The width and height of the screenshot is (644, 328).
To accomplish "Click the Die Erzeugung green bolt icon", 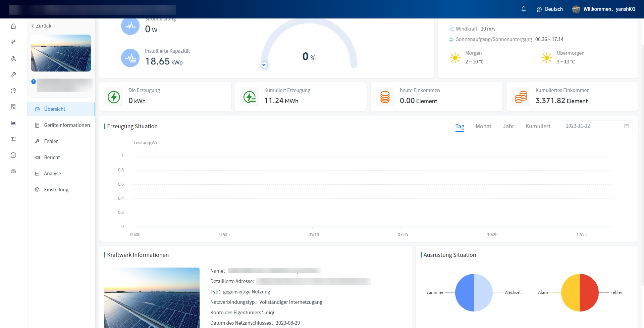I will point(114,97).
